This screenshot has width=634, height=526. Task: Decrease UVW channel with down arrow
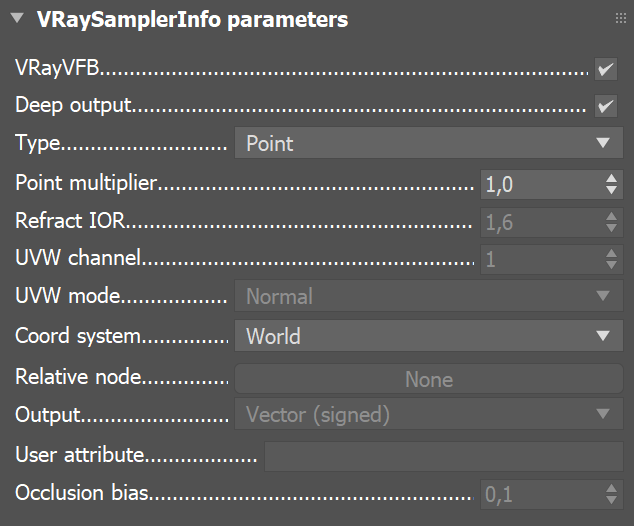(x=611, y=265)
